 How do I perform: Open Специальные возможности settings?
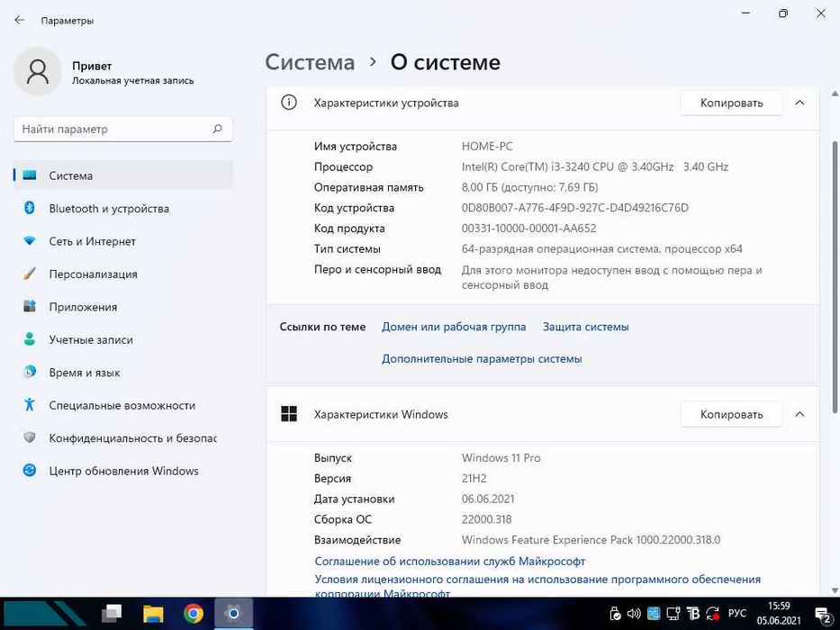tap(122, 405)
